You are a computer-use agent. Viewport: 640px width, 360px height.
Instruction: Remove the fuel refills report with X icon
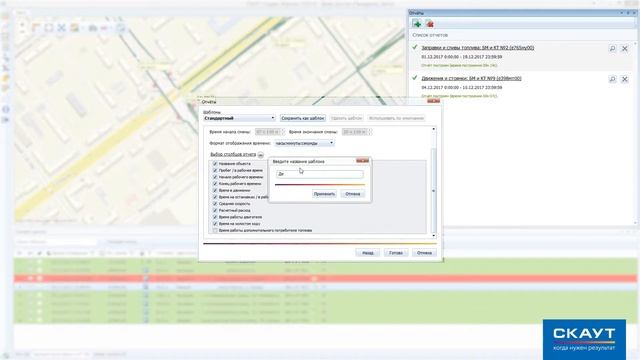[624, 49]
